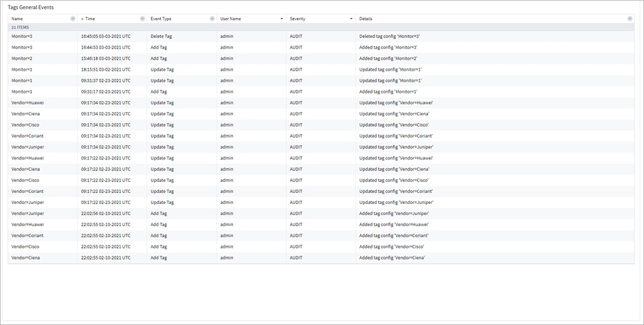Click 'AUDIT' severity in the Delete Tag row
This screenshot has width=644, height=325.
[296, 36]
